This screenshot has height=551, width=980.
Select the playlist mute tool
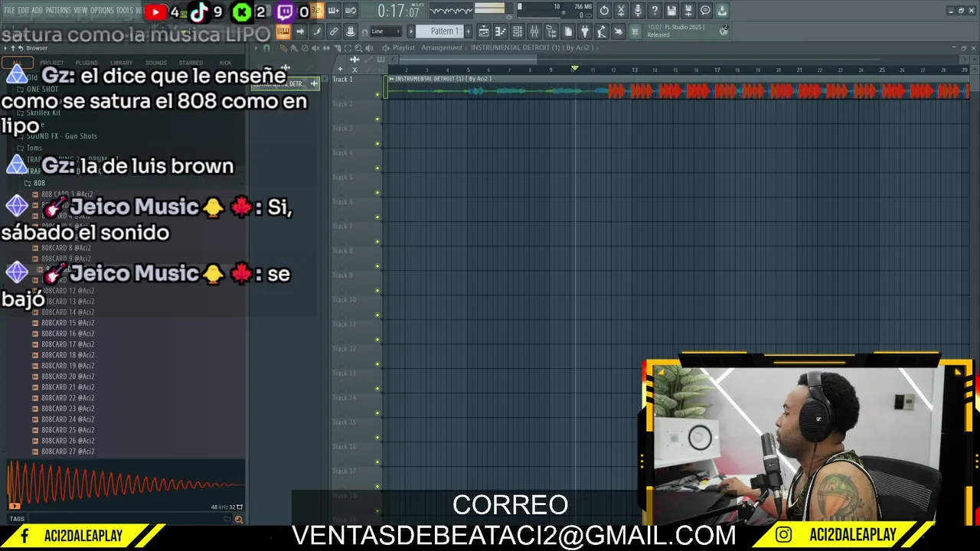[315, 48]
